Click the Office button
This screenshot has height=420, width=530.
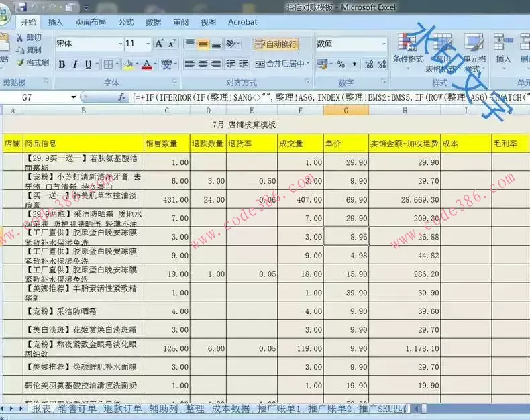click(4, 15)
